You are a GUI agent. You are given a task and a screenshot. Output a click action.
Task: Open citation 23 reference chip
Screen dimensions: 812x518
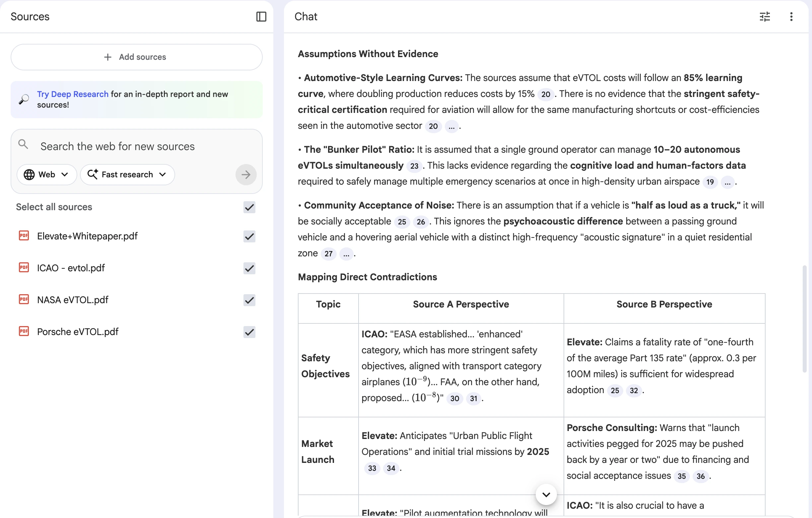pyautogui.click(x=414, y=166)
